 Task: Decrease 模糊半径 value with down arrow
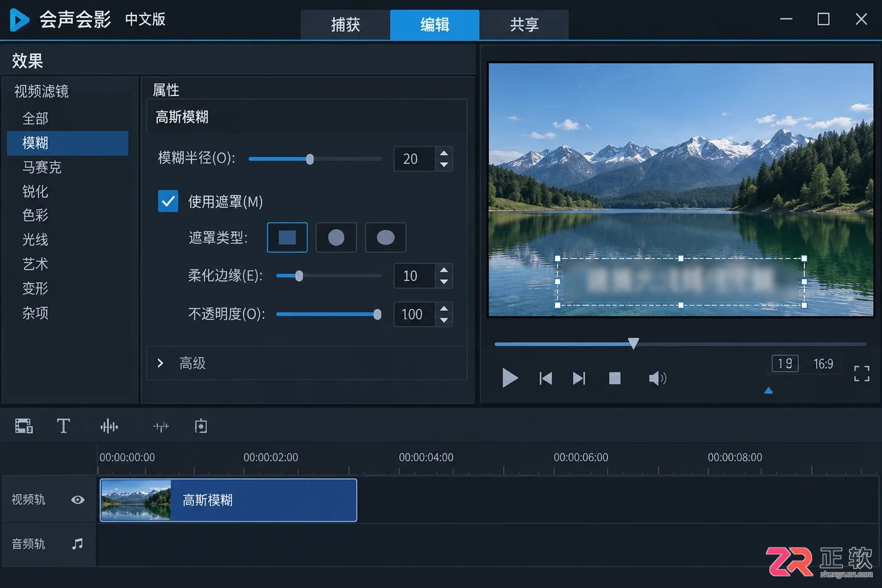(x=444, y=165)
